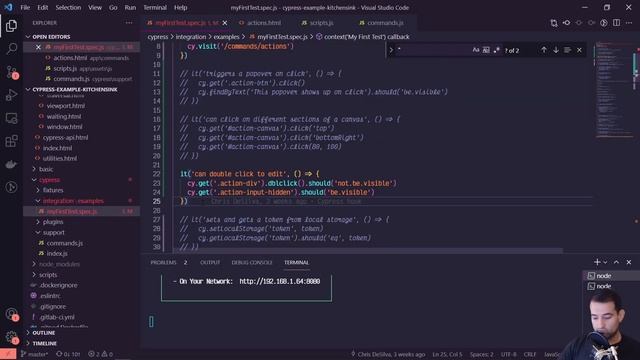This screenshot has width=640, height=360.
Task: Open the Accounts menu in activity bar
Action: click(x=11, y=314)
